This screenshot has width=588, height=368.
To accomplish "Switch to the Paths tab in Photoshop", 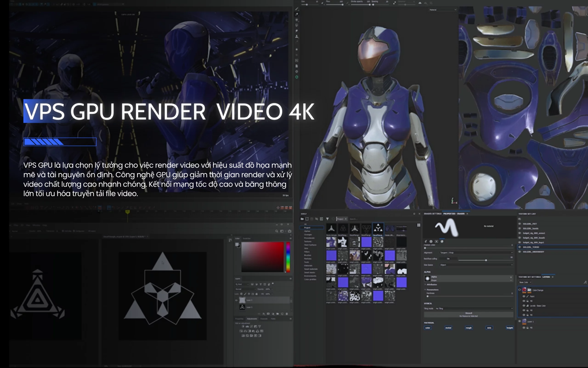I will pos(273,319).
